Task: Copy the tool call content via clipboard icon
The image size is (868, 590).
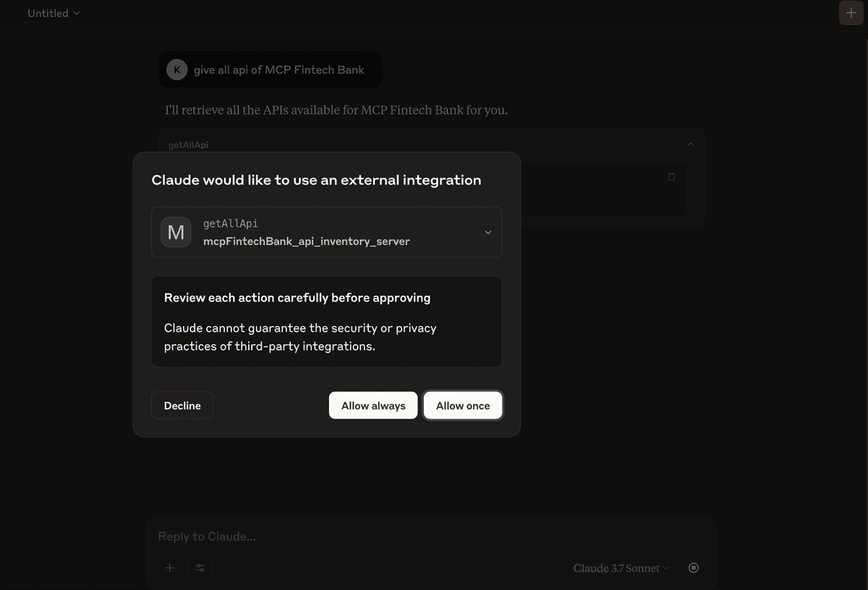Action: click(x=671, y=176)
